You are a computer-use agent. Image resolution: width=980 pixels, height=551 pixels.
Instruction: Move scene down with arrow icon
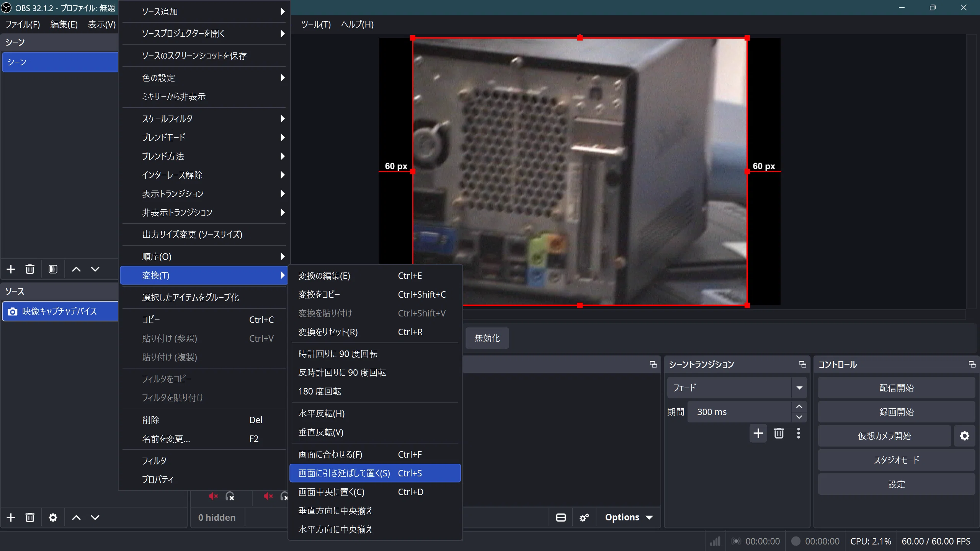pos(95,269)
